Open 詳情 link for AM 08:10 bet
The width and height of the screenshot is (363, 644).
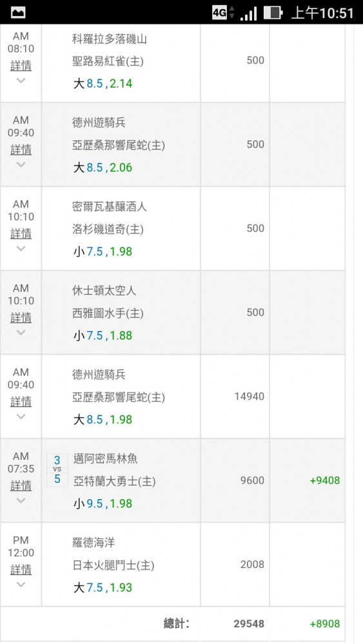21,66
